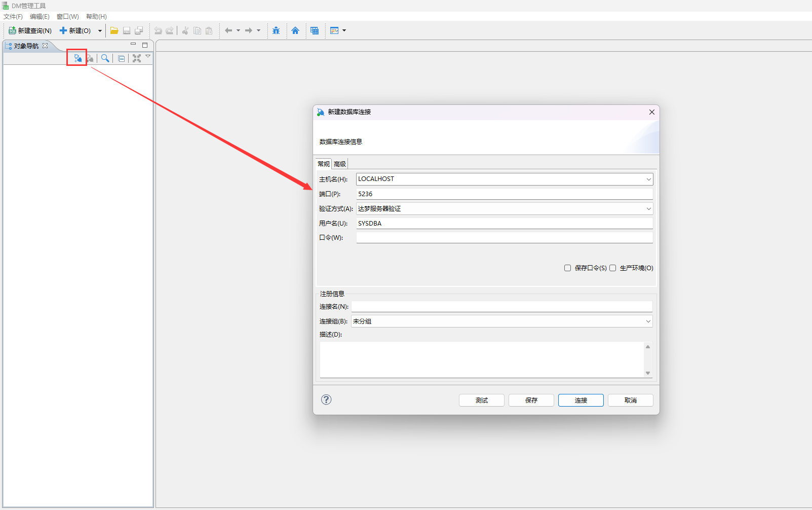
Task: Click the four-arrow expand icon in 对象导航
Action: pos(137,58)
